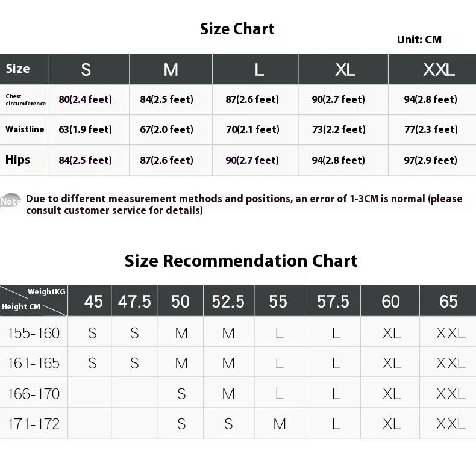
Task: Select the 97(2.9 feet) hips cell
Action: (x=431, y=160)
